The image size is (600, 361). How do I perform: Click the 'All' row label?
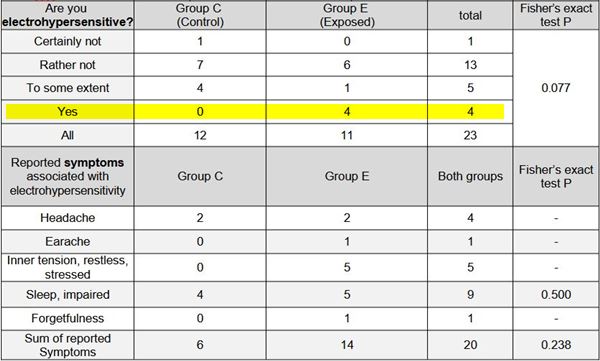[67, 135]
